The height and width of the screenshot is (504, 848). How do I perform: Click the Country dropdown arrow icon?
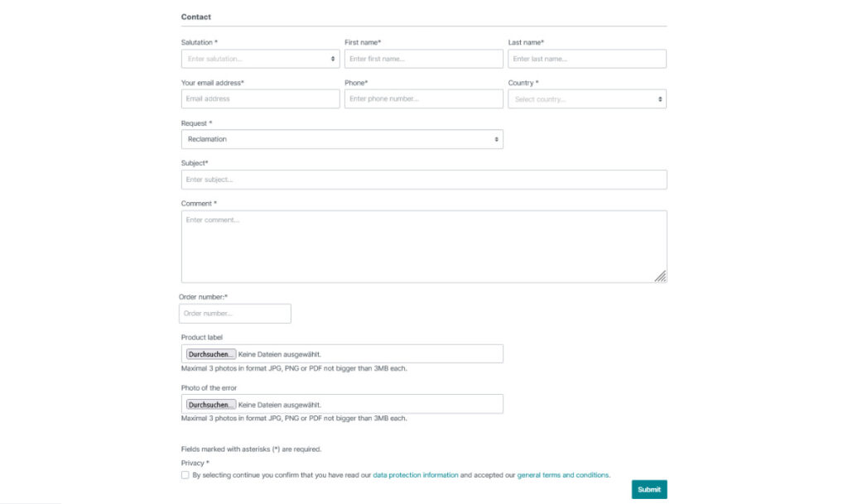(660, 99)
